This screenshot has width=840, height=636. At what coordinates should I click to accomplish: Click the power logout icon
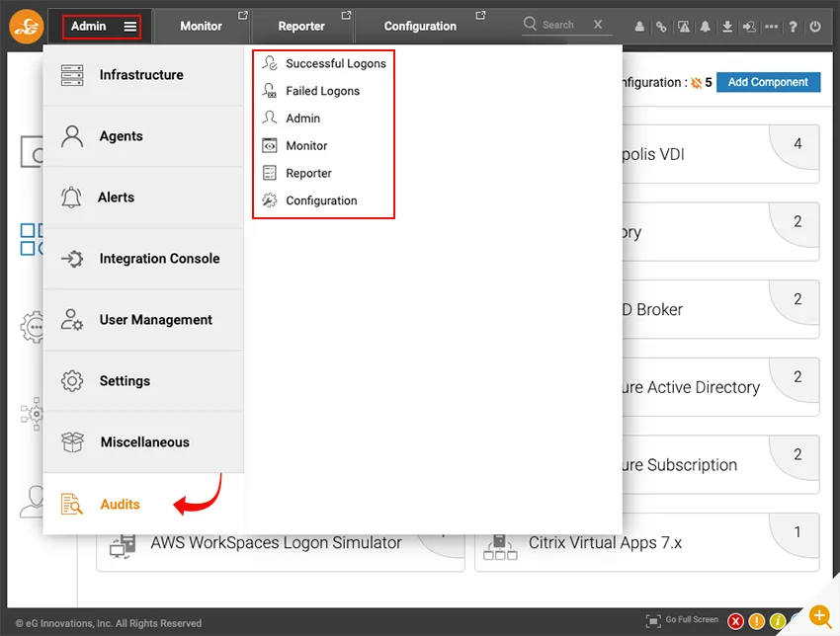(815, 27)
